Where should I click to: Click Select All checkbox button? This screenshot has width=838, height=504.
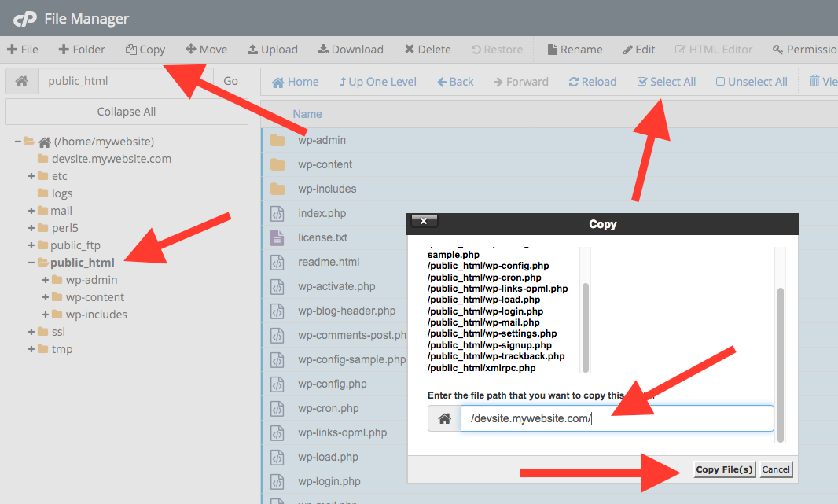tap(666, 82)
